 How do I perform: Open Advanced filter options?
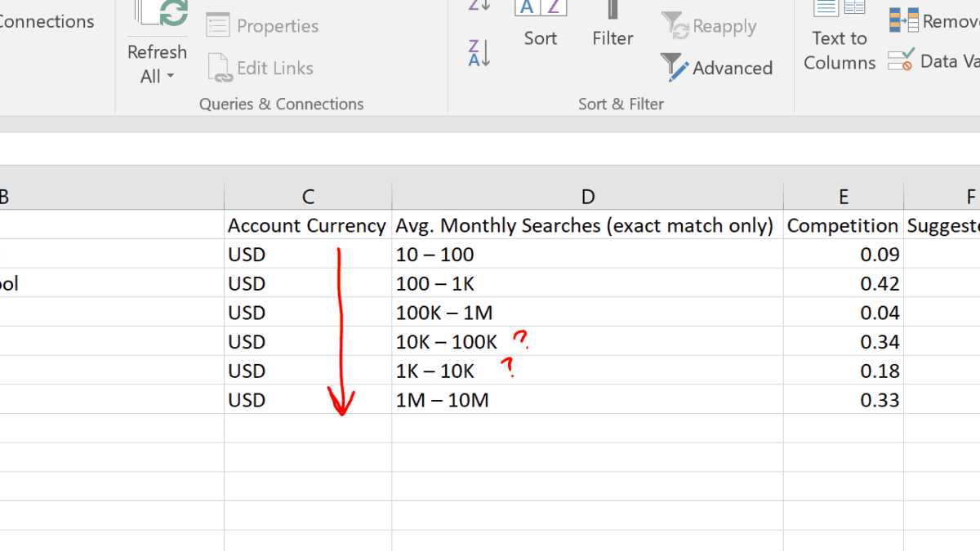[x=716, y=68]
